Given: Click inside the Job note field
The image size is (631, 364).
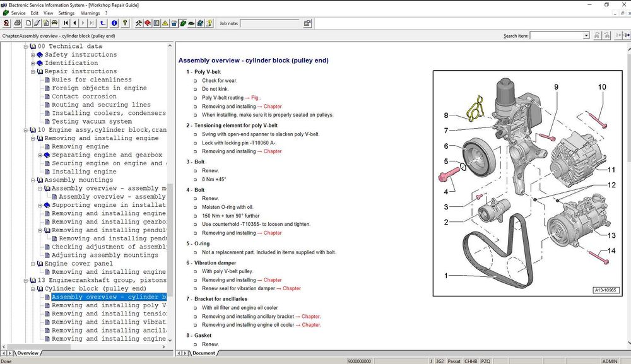Looking at the screenshot, I should click(x=269, y=23).
